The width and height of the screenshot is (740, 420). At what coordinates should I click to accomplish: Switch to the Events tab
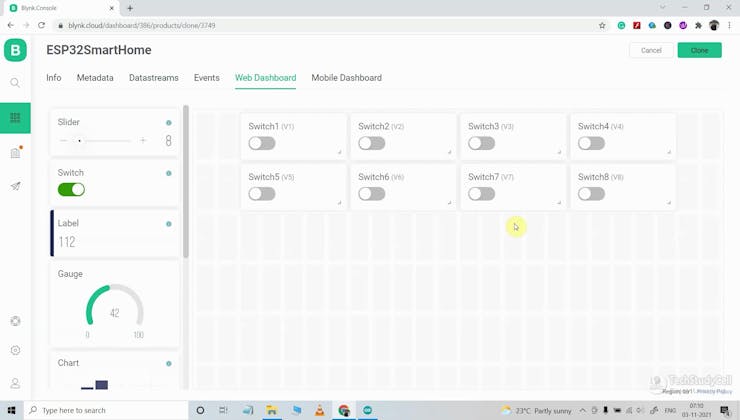coord(207,78)
